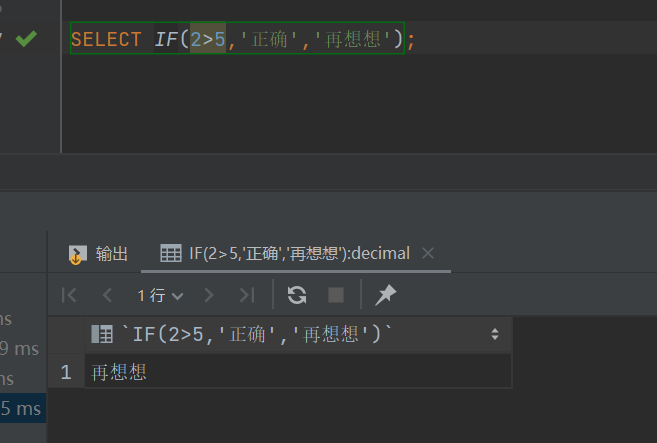Open the 1 行 page size dropdown
657x443 pixels.
[161, 295]
